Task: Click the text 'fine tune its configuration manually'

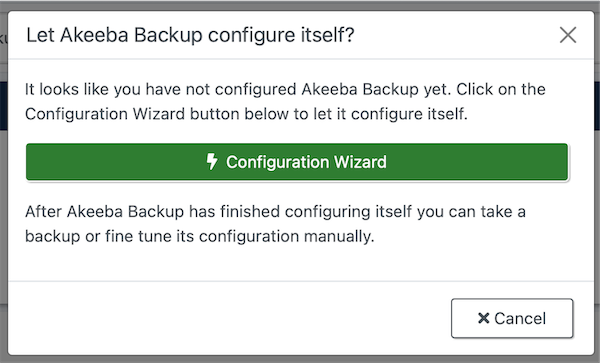Action: point(240,236)
